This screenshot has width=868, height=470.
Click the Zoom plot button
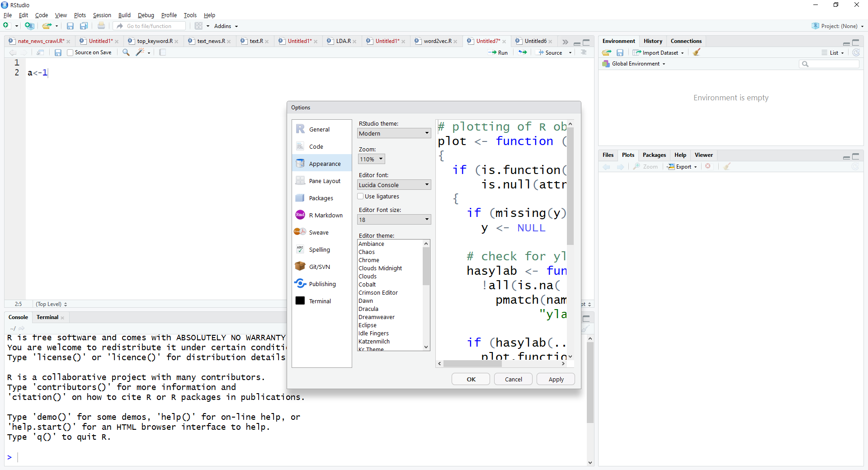[x=646, y=166]
